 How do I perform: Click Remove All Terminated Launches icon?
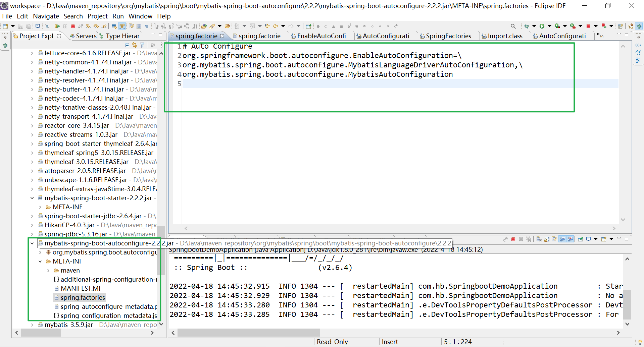(x=529, y=239)
